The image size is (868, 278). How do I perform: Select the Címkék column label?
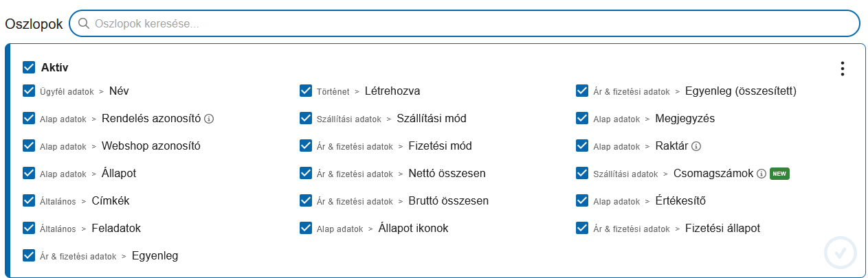click(x=111, y=201)
